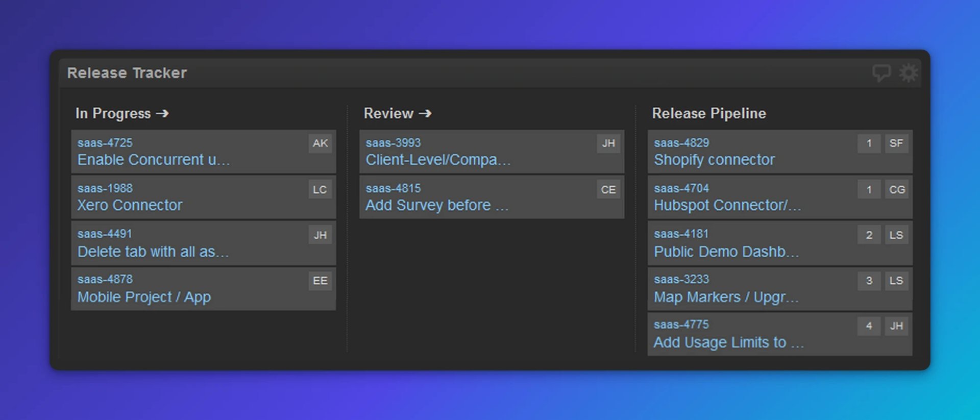The height and width of the screenshot is (420, 980).
Task: Click the JH assignee badge on saas-4491
Action: click(320, 235)
